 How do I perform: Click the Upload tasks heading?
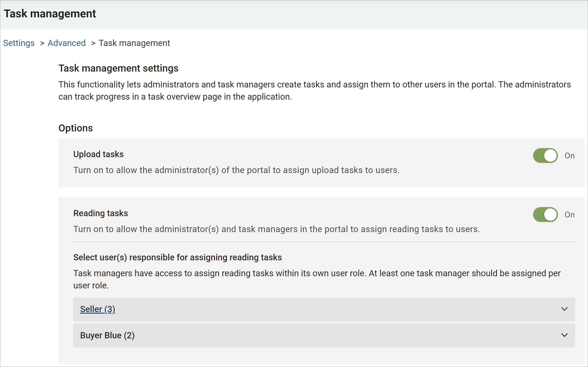pyautogui.click(x=98, y=154)
